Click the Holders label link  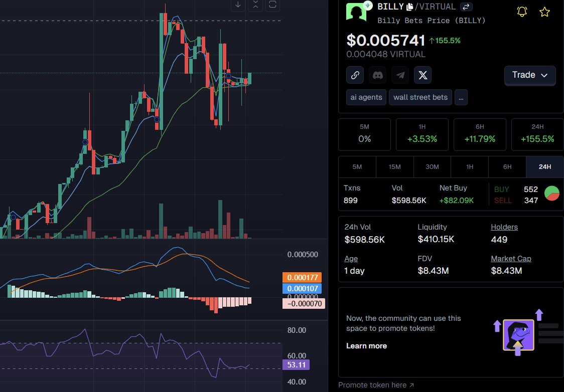click(x=504, y=227)
